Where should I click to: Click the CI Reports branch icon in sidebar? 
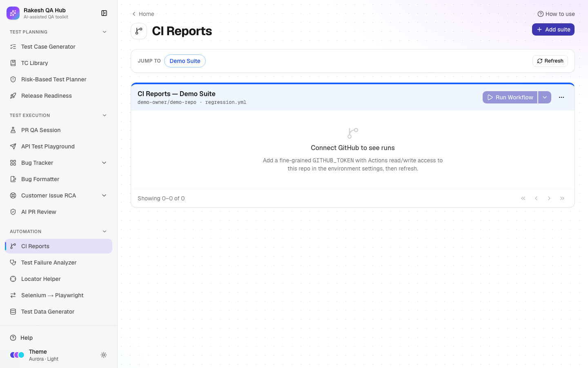click(13, 246)
